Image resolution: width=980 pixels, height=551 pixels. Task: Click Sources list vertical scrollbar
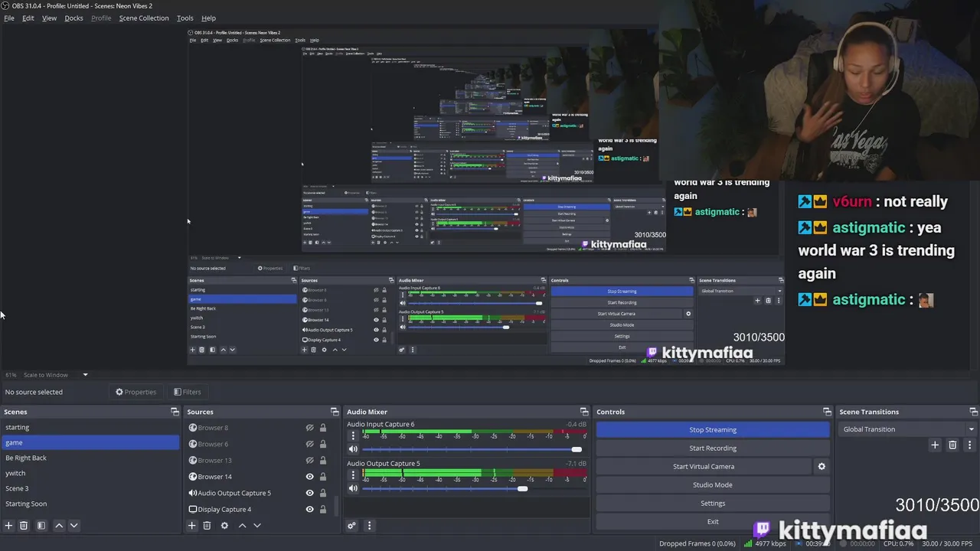[x=335, y=505]
